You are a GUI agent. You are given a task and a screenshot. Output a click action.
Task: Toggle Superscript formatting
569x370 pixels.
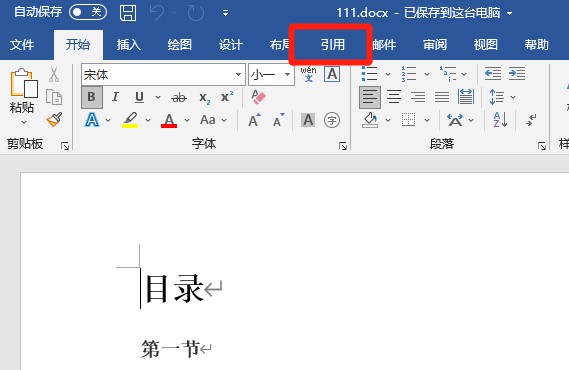click(227, 97)
